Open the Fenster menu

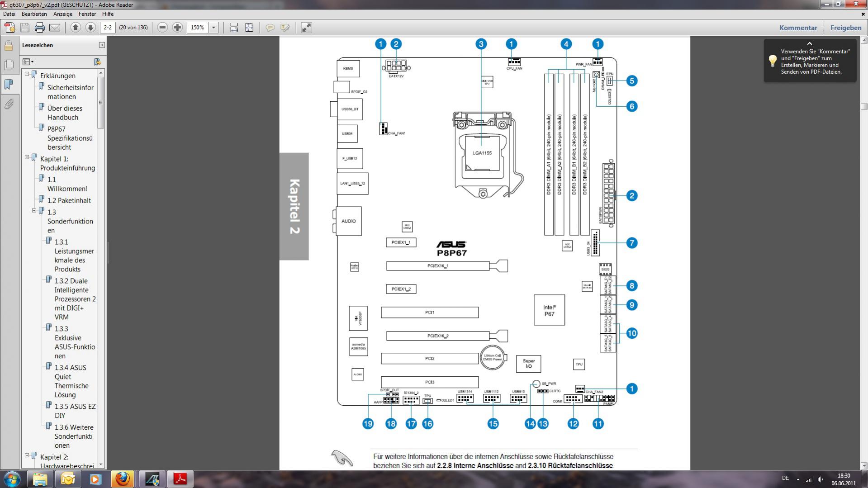(x=87, y=14)
